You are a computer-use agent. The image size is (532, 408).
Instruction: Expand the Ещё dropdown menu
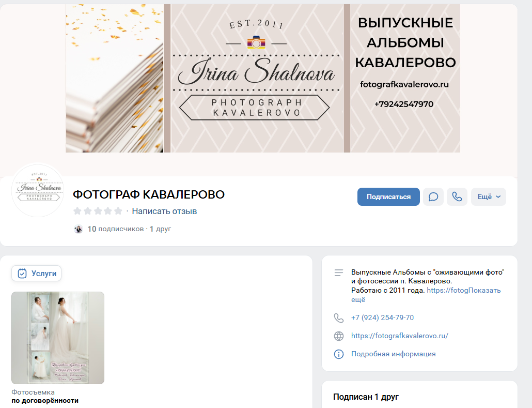(488, 197)
